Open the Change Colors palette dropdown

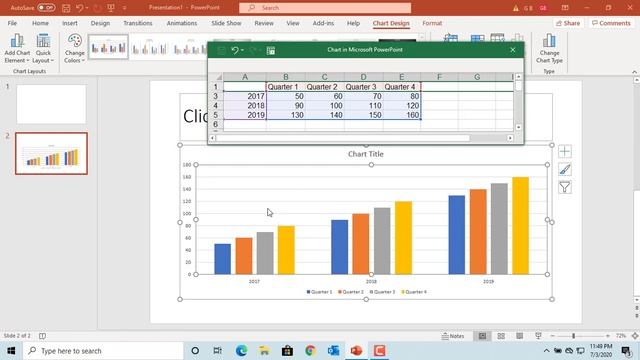point(74,49)
